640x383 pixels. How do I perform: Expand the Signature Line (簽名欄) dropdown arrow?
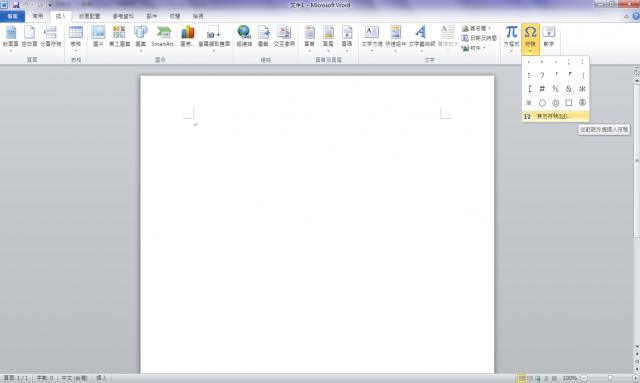coord(489,28)
